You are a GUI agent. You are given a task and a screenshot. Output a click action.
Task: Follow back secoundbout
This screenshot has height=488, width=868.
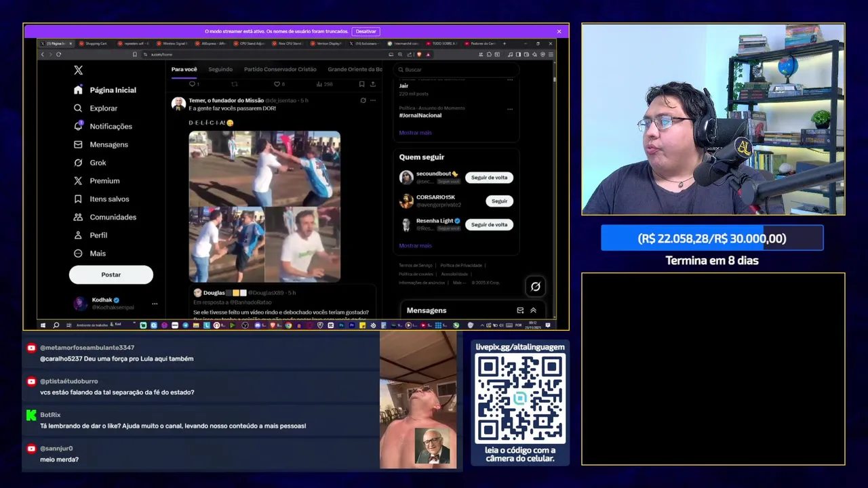point(489,178)
